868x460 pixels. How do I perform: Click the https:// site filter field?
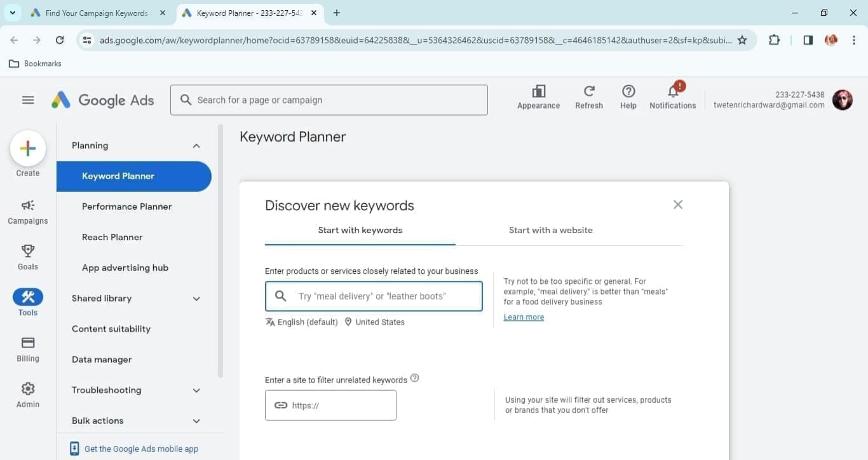(330, 405)
